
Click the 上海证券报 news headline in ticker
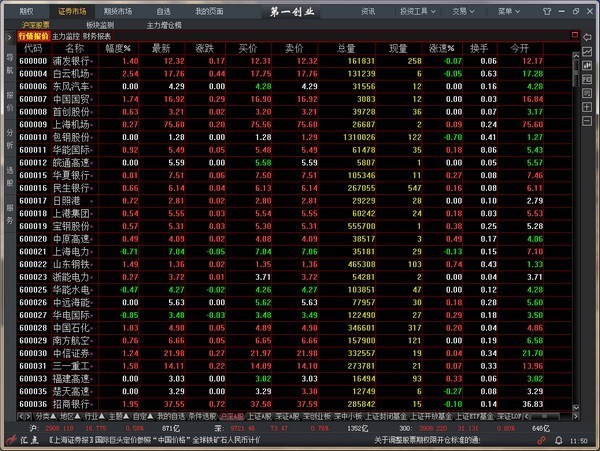point(155,440)
